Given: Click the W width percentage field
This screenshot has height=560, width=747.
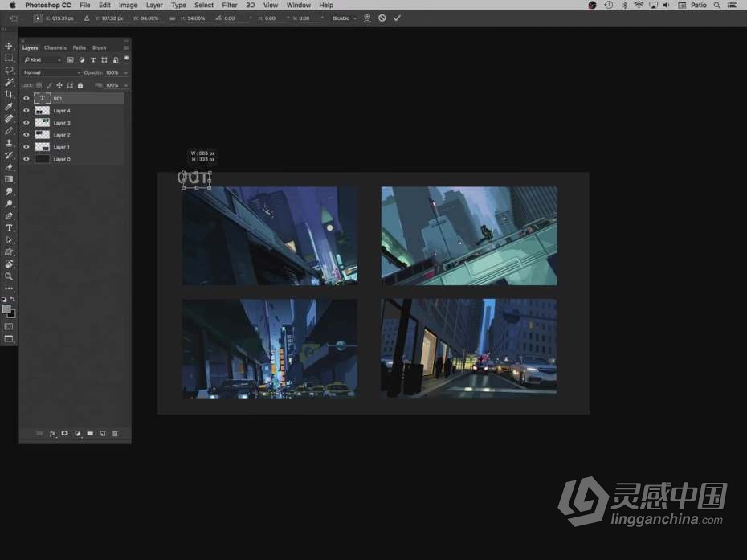Looking at the screenshot, I should click(151, 18).
